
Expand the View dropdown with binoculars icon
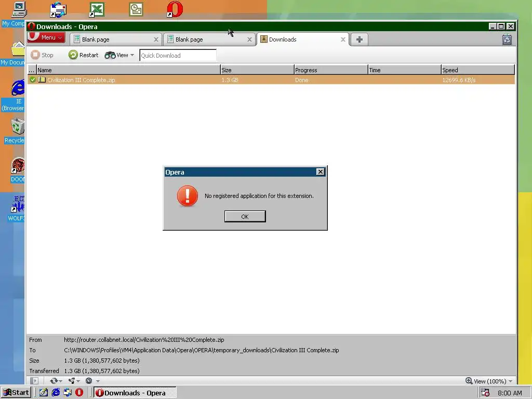pyautogui.click(x=119, y=55)
